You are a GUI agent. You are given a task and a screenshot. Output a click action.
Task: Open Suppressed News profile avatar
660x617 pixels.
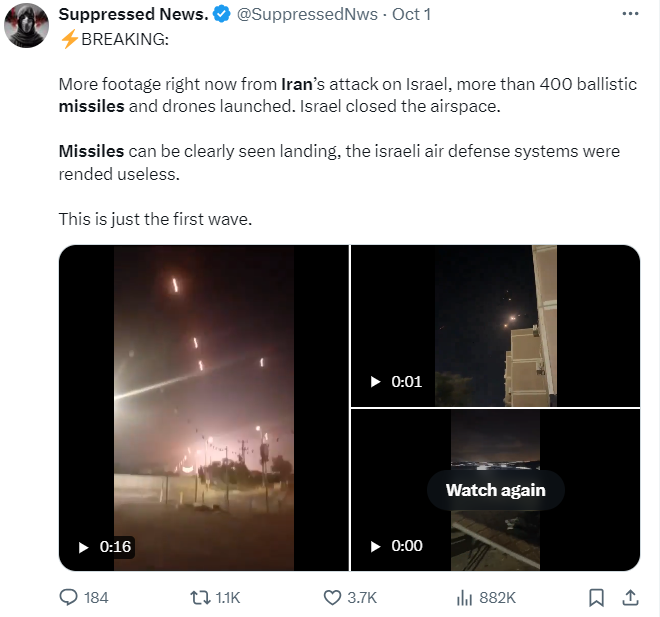point(26,24)
